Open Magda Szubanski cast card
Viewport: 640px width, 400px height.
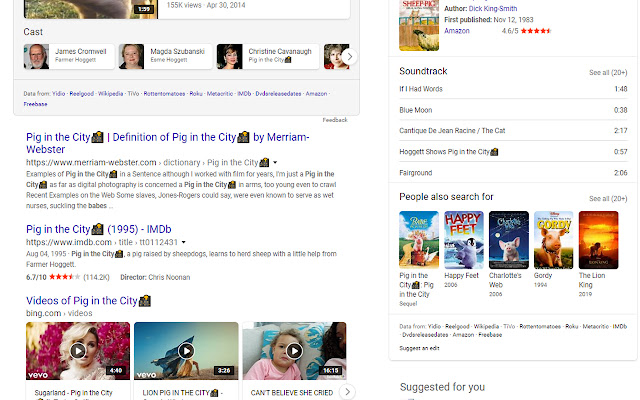point(165,56)
